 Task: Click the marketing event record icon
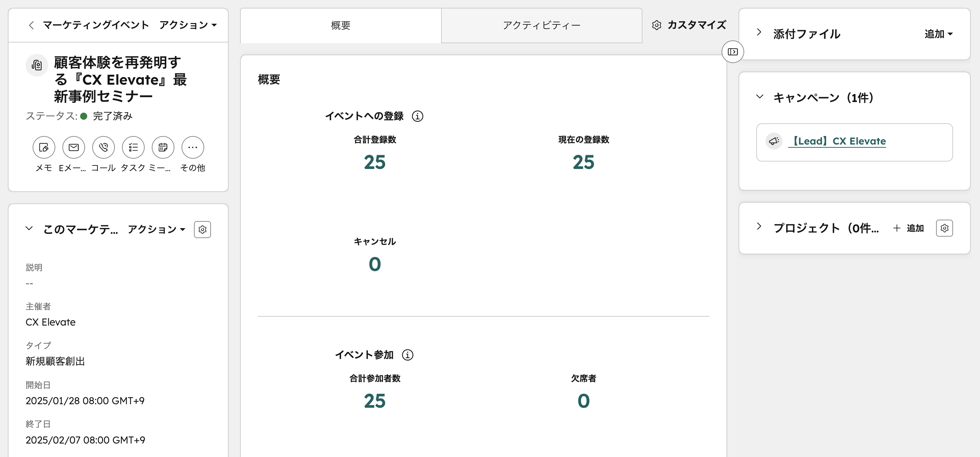coord(37,65)
